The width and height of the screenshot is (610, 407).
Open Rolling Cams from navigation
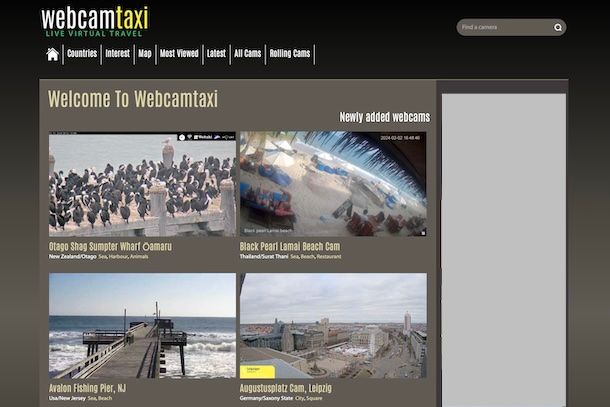(x=290, y=54)
